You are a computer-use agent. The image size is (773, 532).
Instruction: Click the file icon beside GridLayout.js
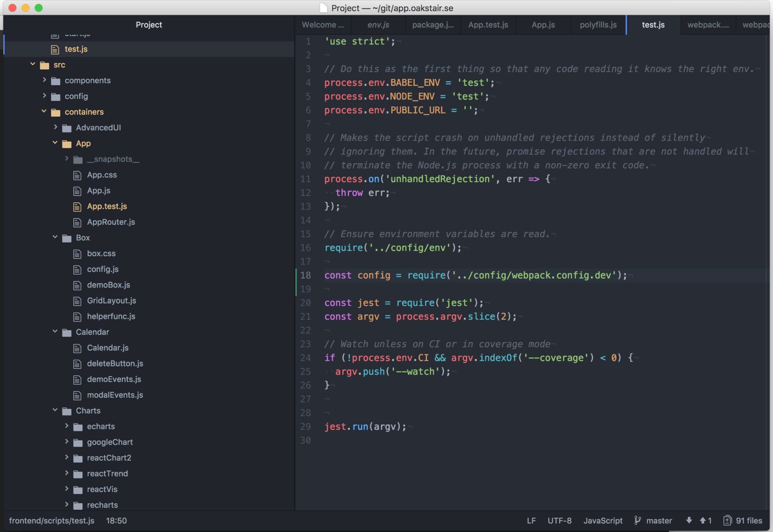pos(77,301)
